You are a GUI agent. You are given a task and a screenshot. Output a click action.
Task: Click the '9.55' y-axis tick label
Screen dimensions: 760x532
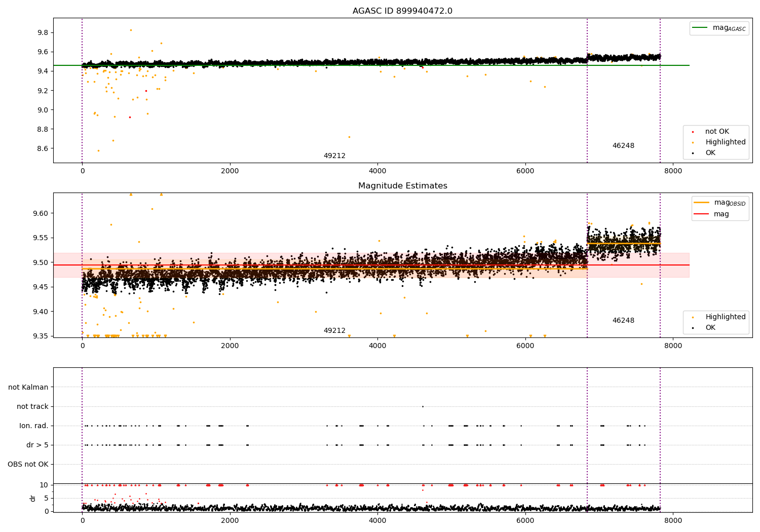coord(41,238)
